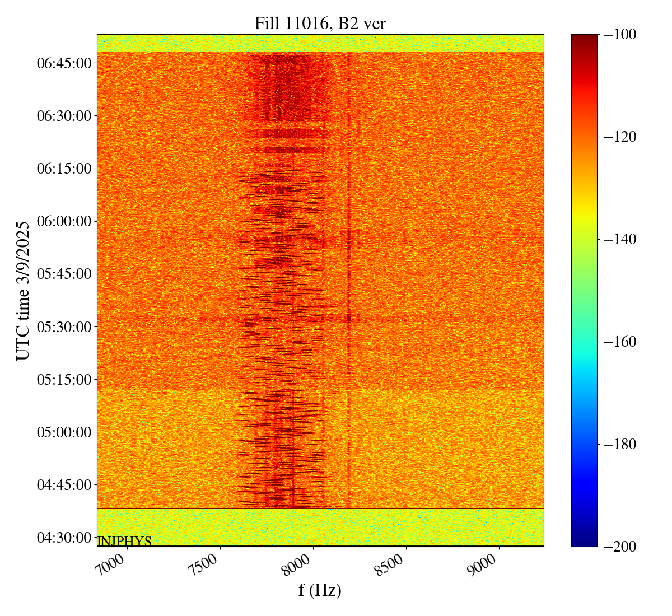Select the "UTC time 3/9/2025" y-axis label
Image resolution: width=672 pixels, height=616 pixels.
tap(22, 290)
